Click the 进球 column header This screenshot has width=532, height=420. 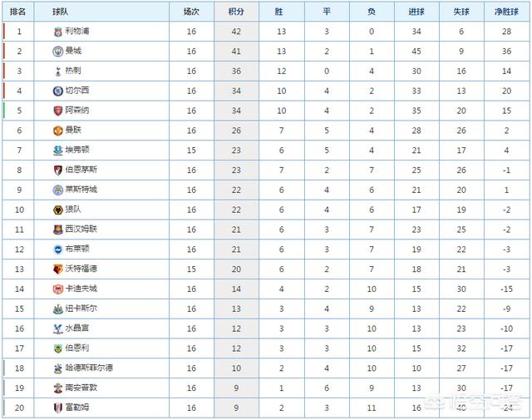[416, 12]
